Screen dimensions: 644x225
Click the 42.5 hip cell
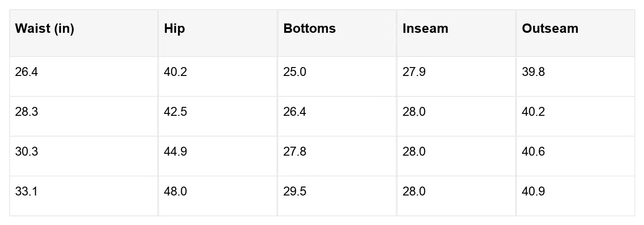(x=176, y=112)
